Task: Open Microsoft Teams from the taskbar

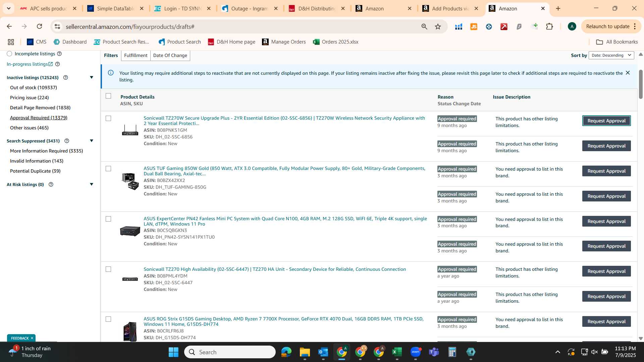Action: 434,352
